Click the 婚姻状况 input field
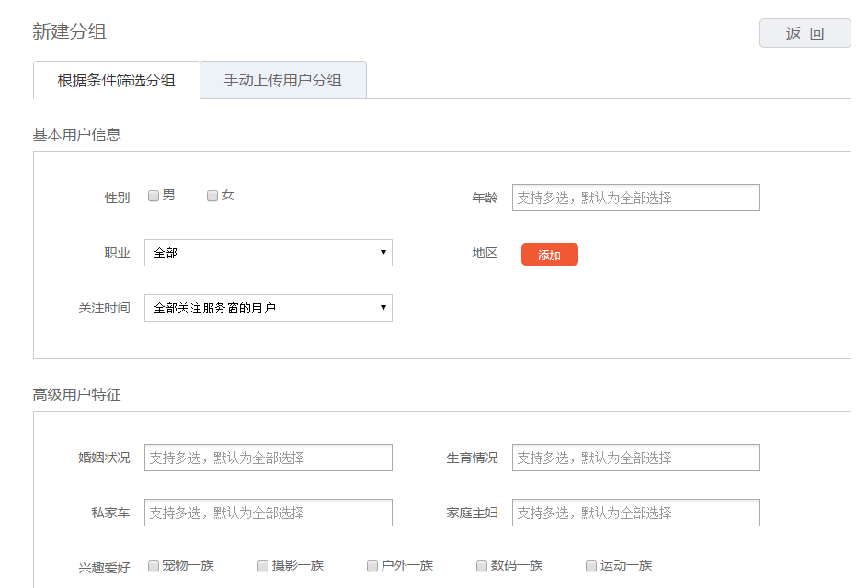The width and height of the screenshot is (868, 588). 268,458
